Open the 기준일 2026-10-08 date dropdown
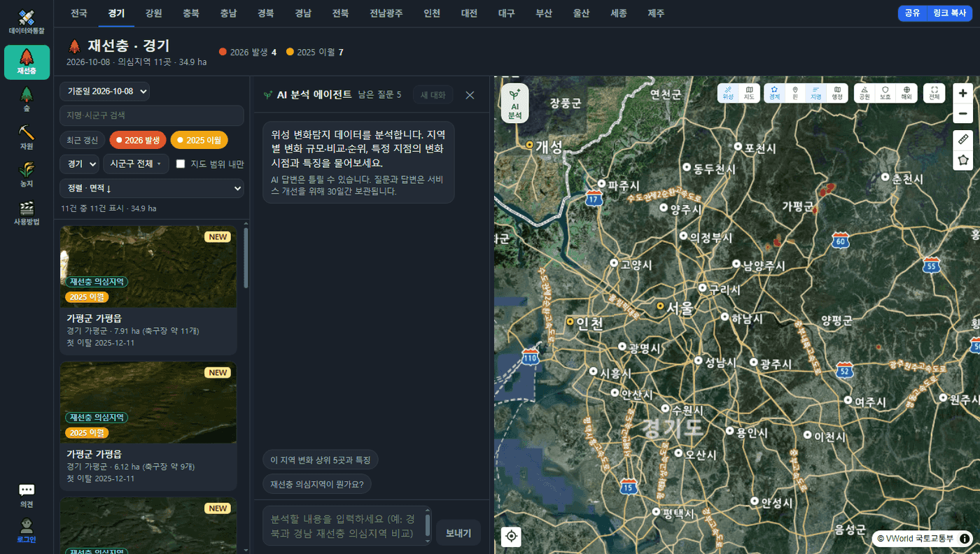980x554 pixels. coord(105,91)
